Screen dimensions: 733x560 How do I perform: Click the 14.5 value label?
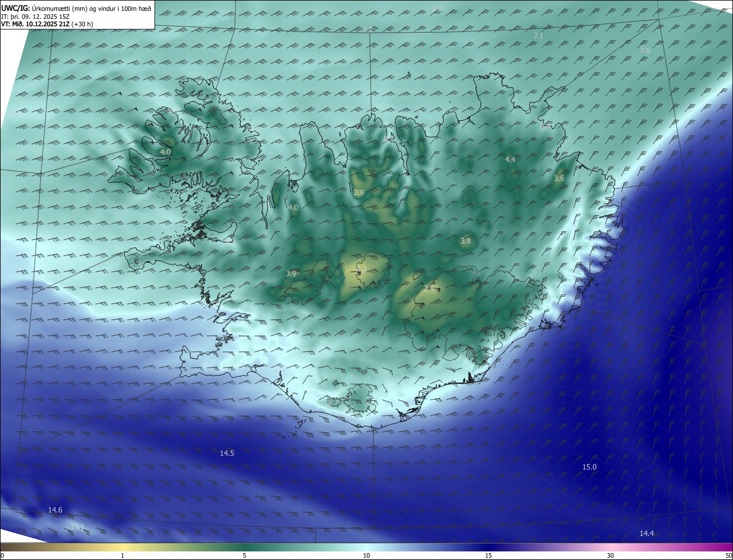point(227,453)
